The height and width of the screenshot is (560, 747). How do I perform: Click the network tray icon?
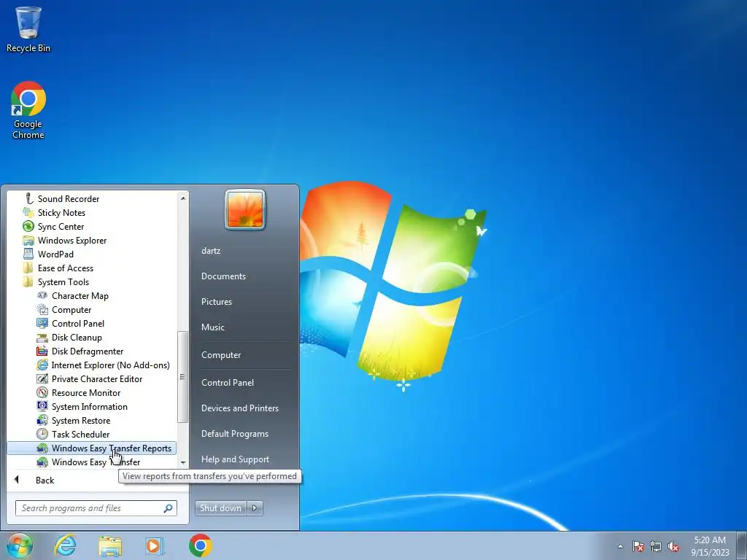coord(656,546)
